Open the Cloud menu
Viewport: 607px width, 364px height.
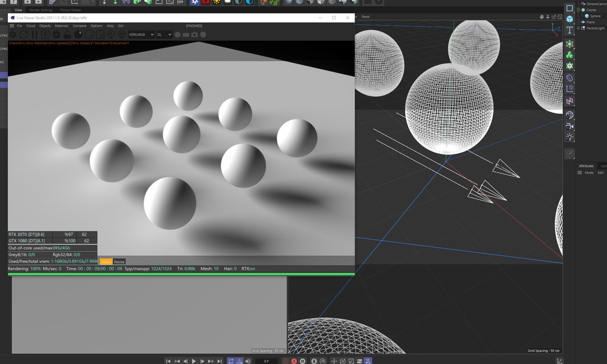click(31, 26)
